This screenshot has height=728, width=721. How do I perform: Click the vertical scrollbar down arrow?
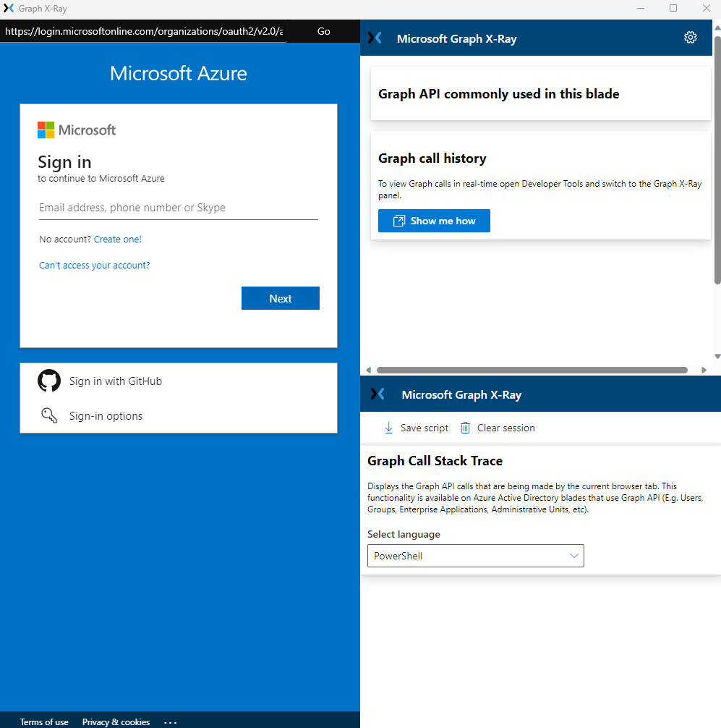click(x=717, y=357)
